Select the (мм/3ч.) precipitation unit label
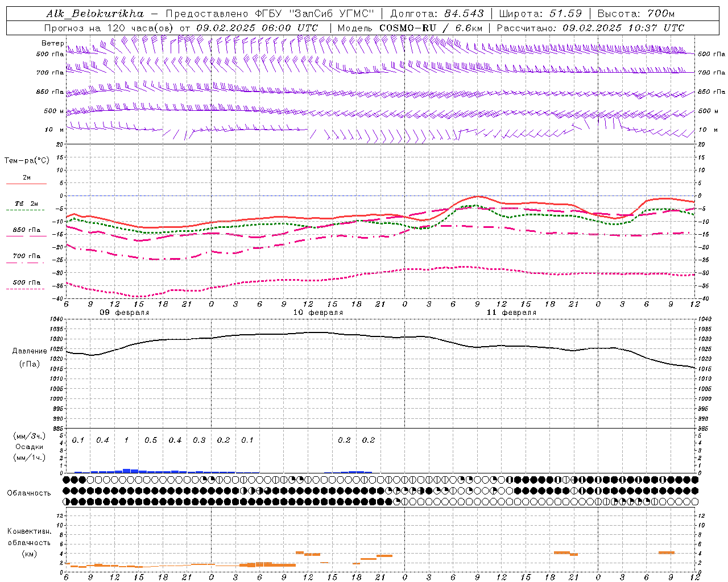This screenshot has width=728, height=582. (30, 436)
